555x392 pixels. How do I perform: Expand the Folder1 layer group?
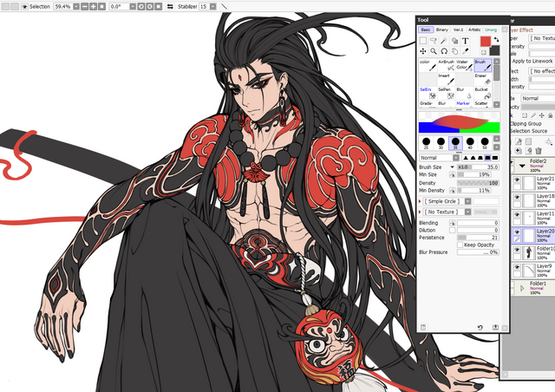(522, 288)
